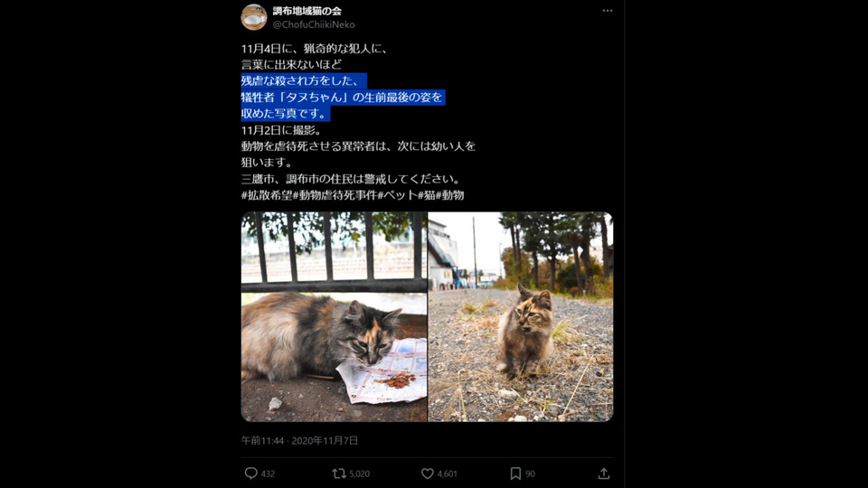Click the reply speech bubble icon
This screenshot has width=868, height=488.
tap(250, 473)
